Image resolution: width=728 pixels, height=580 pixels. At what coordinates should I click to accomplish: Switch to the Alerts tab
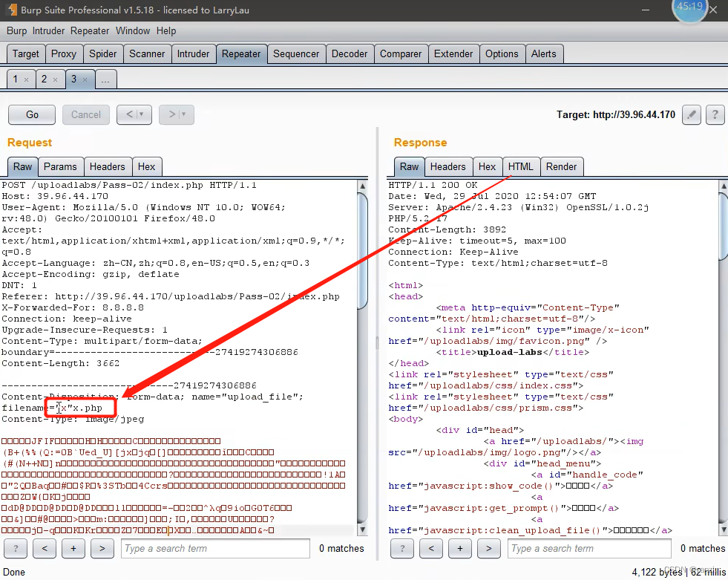544,54
